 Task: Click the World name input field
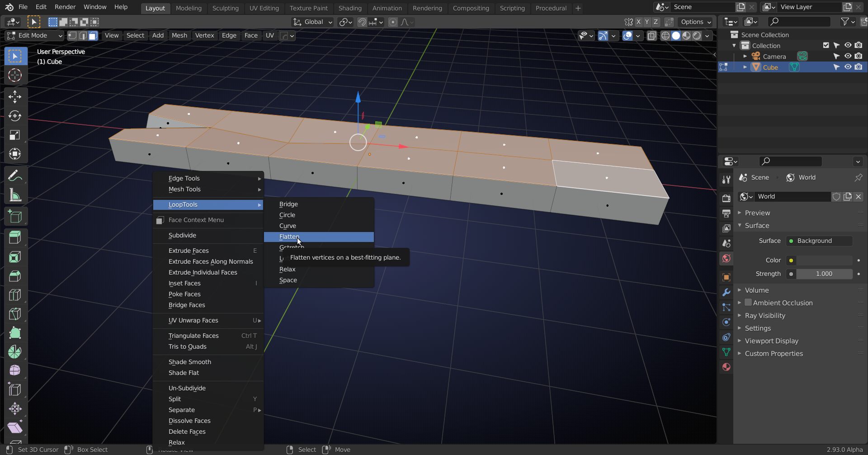pyautogui.click(x=793, y=197)
